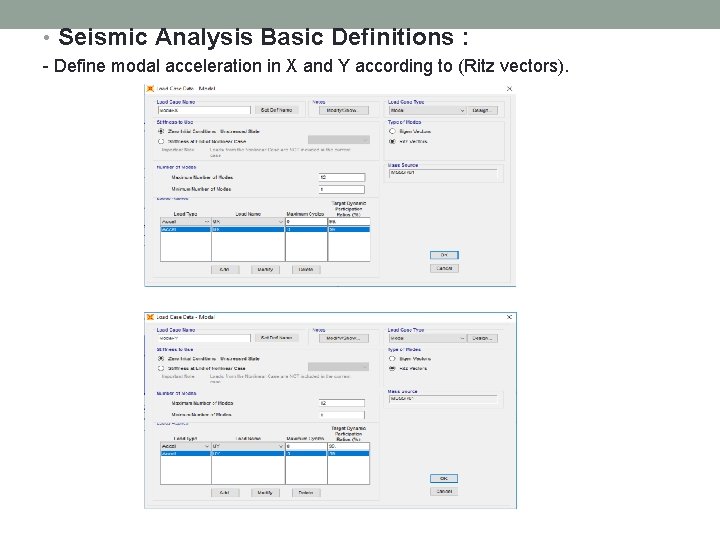
Task: Cancel the Modal-X dialog
Action: click(444, 268)
